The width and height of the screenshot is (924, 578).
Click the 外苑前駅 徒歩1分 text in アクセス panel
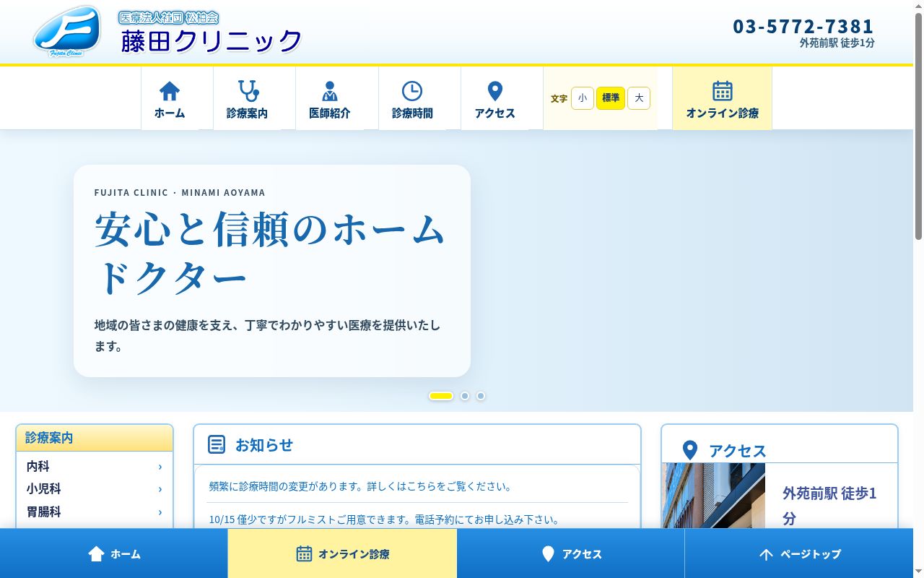coord(830,506)
